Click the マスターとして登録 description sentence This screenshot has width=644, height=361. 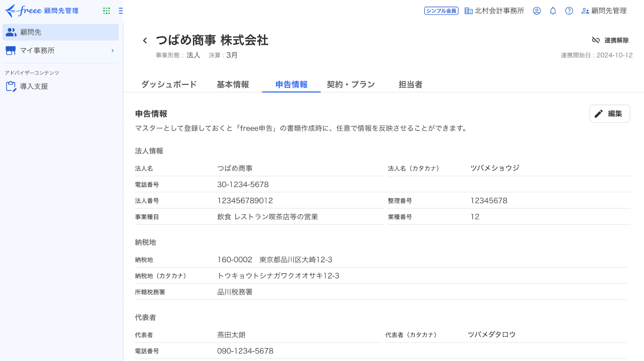click(301, 128)
